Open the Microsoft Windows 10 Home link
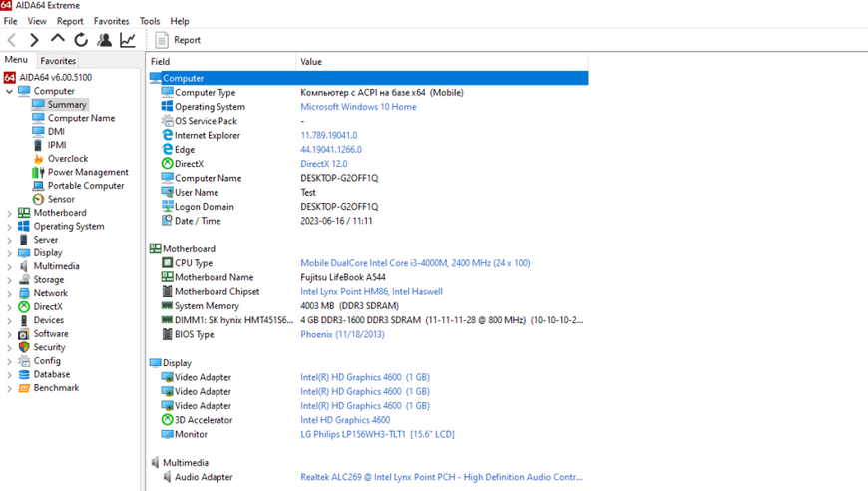Image resolution: width=868 pixels, height=491 pixels. pos(358,106)
